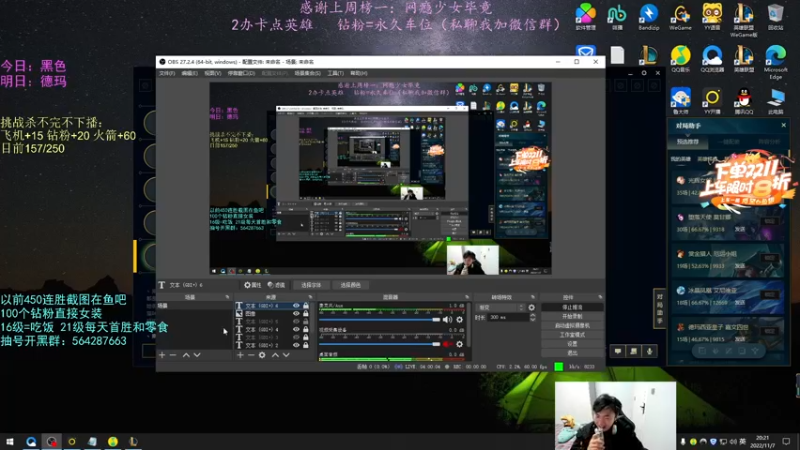The width and height of the screenshot is (800, 450).
Task: Open 视图(V) menu in OBS
Action: coord(213,73)
